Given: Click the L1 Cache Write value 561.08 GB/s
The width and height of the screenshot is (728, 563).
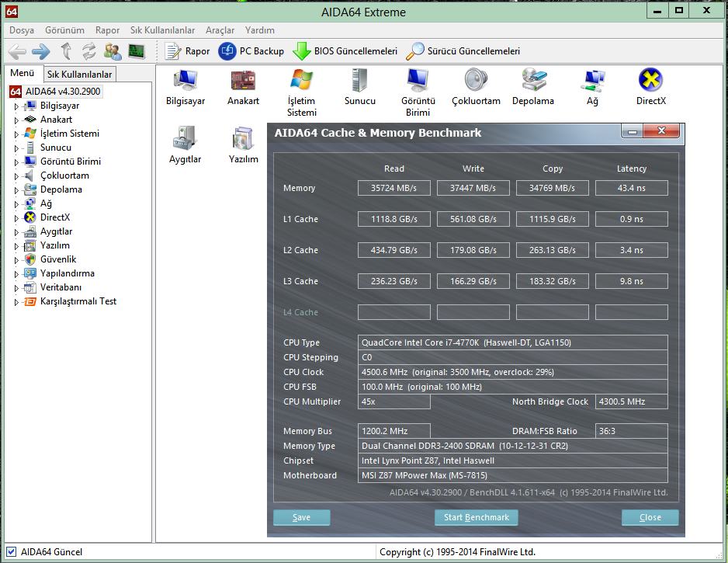Looking at the screenshot, I should (x=473, y=219).
